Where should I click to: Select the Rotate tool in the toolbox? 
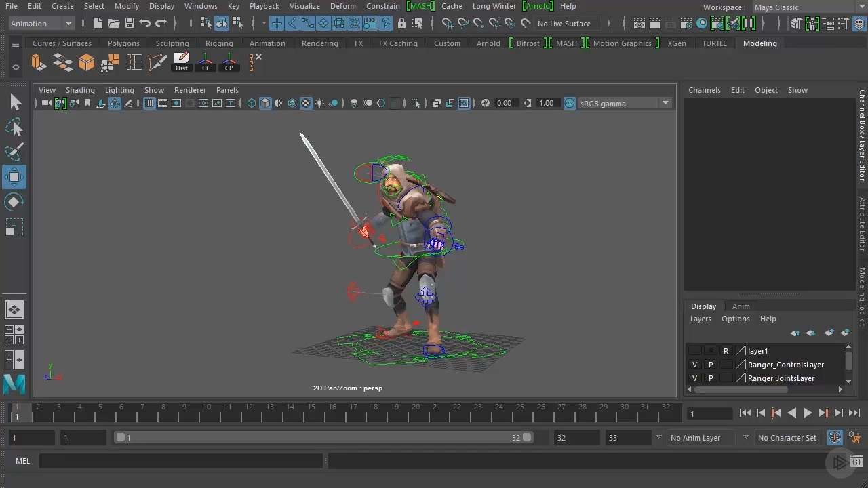click(14, 202)
